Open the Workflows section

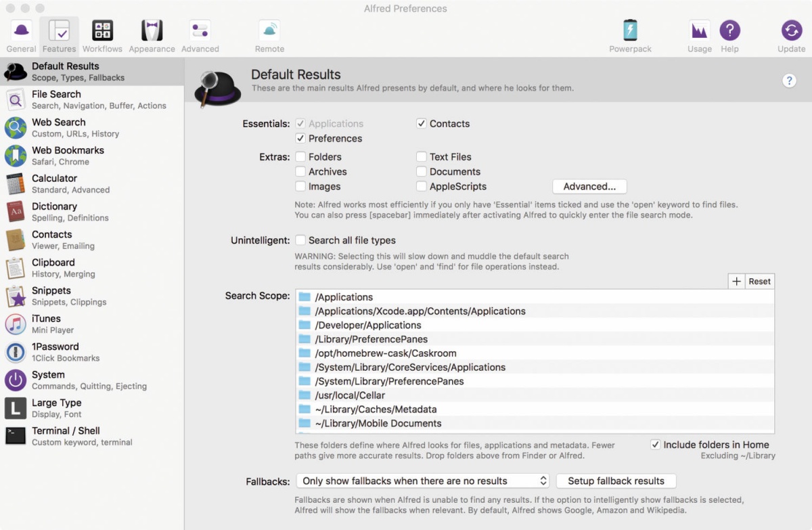coord(102,36)
